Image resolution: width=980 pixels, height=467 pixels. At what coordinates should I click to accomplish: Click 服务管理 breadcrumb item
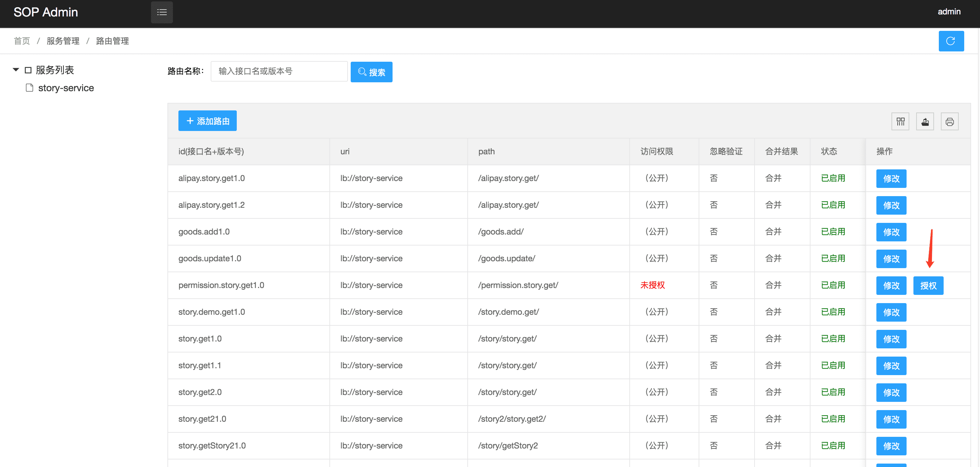coord(63,41)
